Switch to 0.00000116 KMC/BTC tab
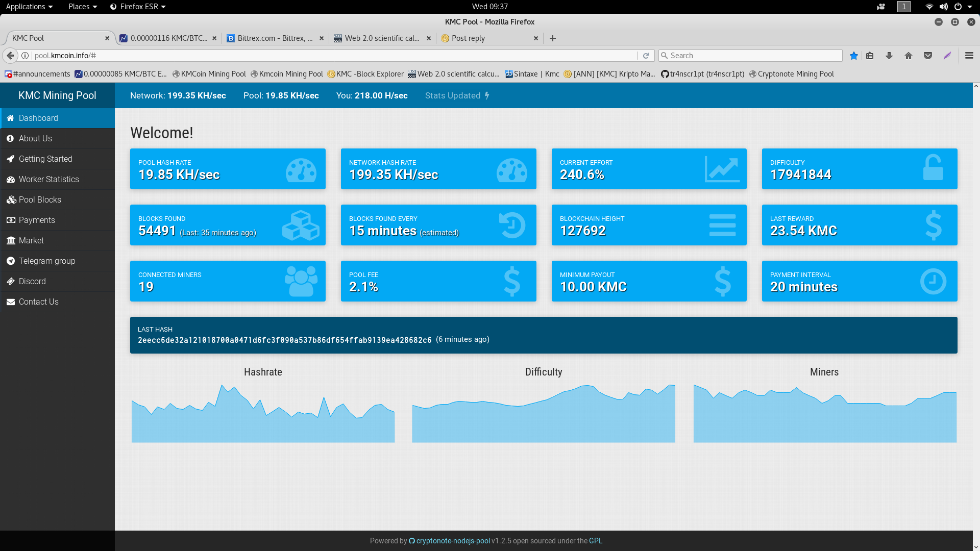This screenshot has height=551, width=980. click(x=168, y=38)
